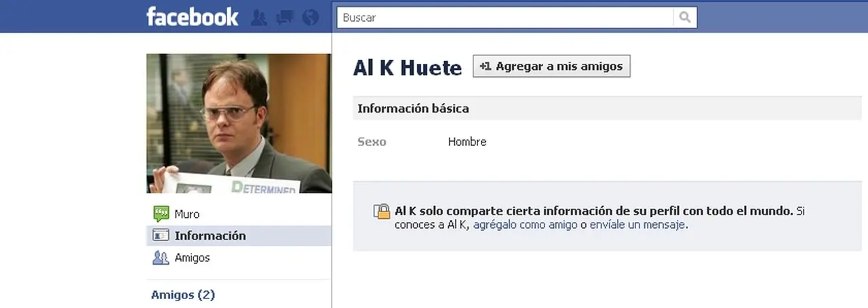Image resolution: width=868 pixels, height=308 pixels.
Task: Focus the Buscar search field
Action: click(505, 18)
